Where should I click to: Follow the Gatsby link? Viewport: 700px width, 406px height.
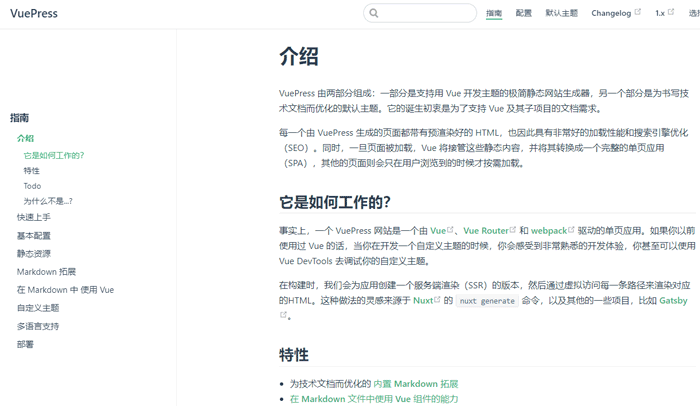click(x=673, y=300)
